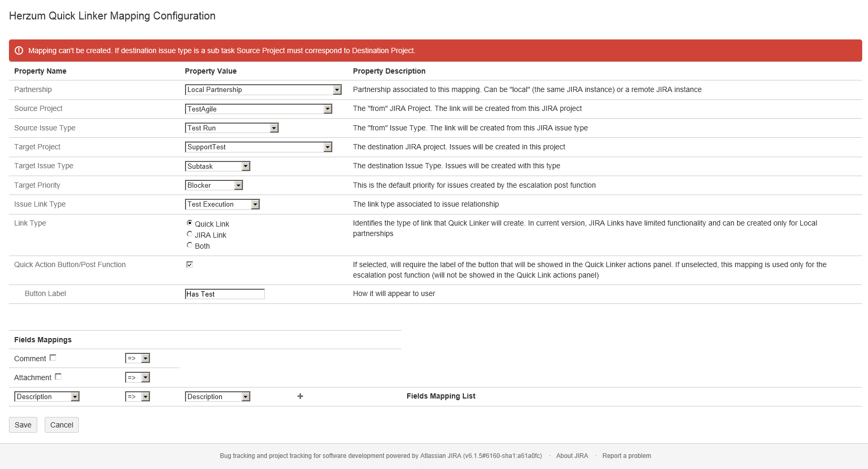Click the plus icon to add field mapping
The width and height of the screenshot is (868, 469).
tap(300, 396)
